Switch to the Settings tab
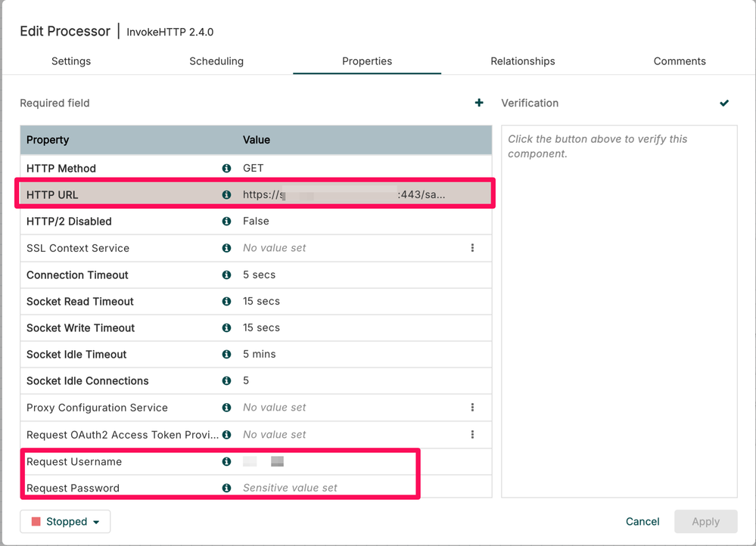The height and width of the screenshot is (546, 756). point(71,61)
